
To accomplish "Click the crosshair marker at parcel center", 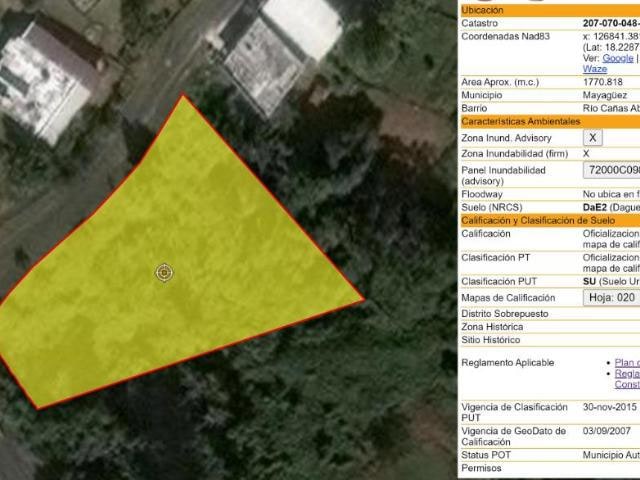I will pyautogui.click(x=166, y=272).
